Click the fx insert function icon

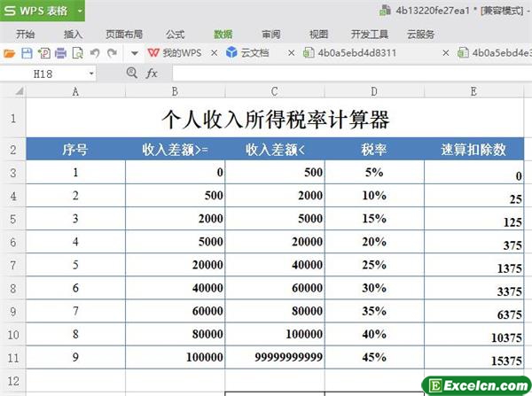(x=152, y=73)
